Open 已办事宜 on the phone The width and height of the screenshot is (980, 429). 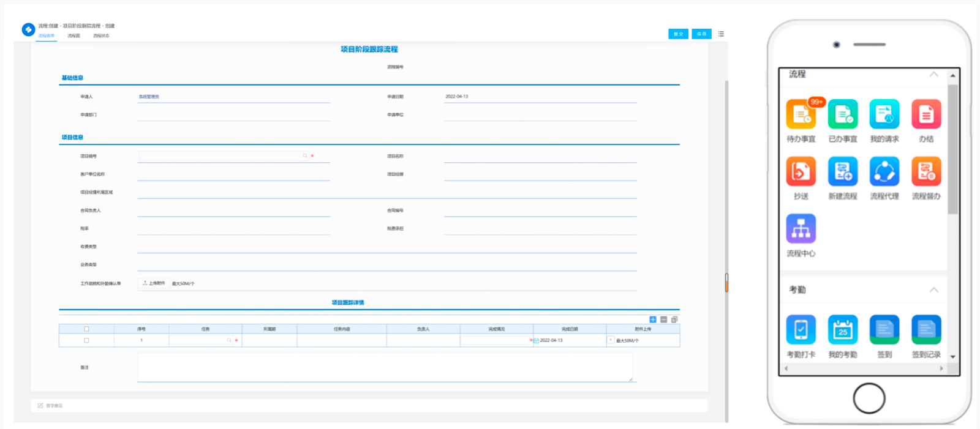pos(843,114)
